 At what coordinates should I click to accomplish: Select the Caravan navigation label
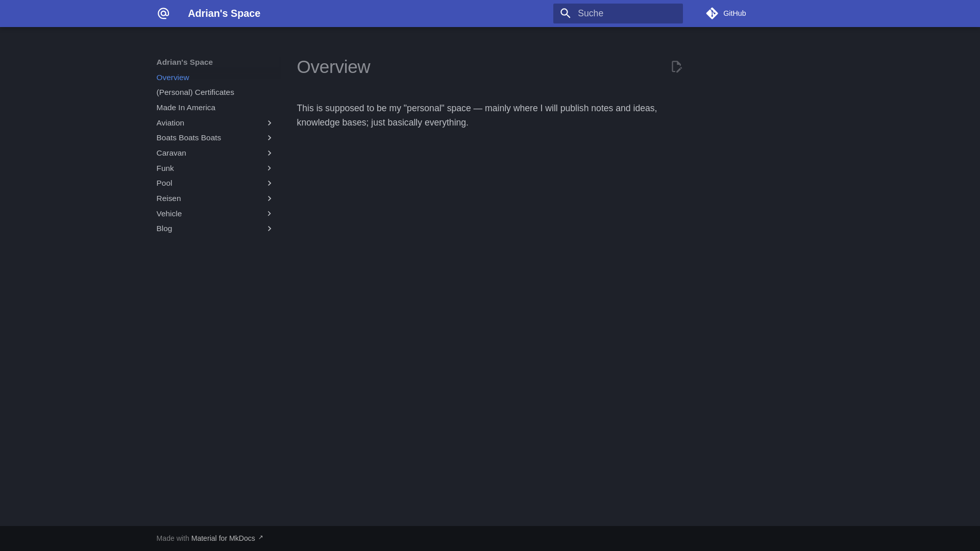[171, 153]
